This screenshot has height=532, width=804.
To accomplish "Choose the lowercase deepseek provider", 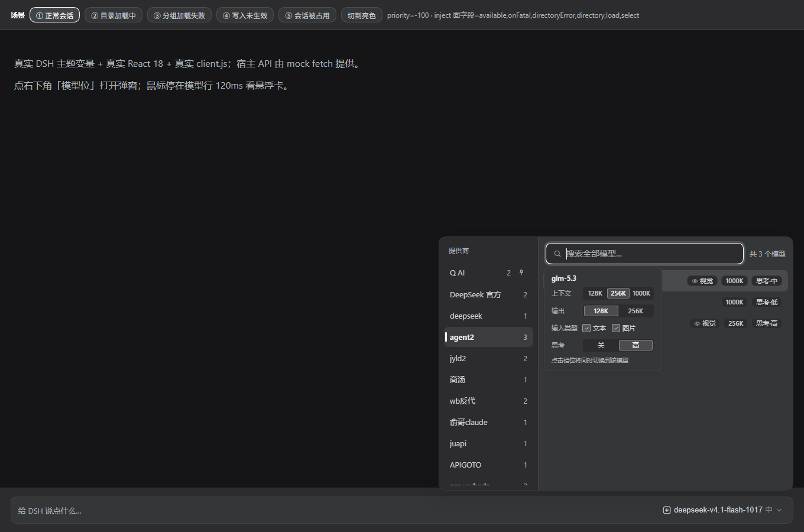I will (x=488, y=316).
